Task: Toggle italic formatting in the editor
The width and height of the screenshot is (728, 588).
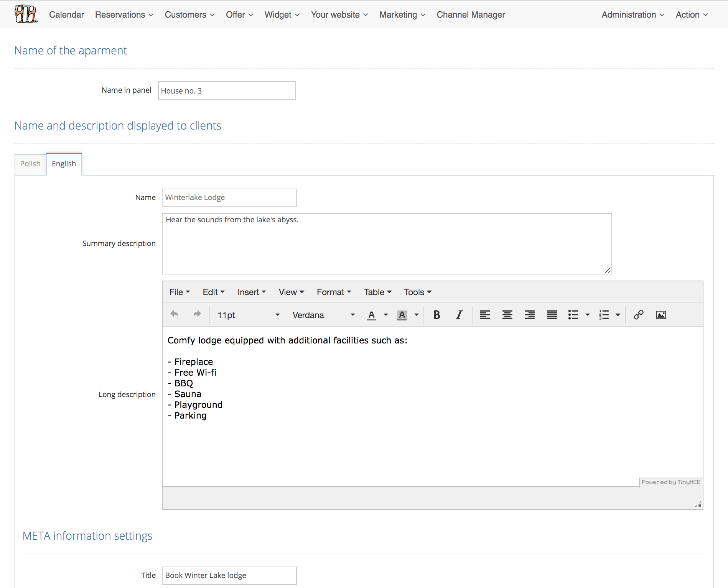Action: click(x=459, y=315)
